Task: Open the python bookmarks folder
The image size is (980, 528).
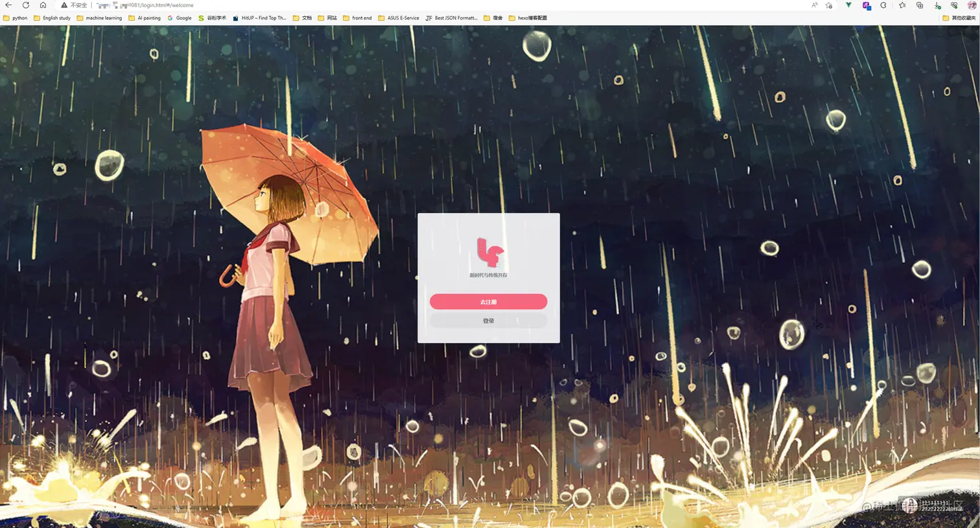Action: coord(16,18)
